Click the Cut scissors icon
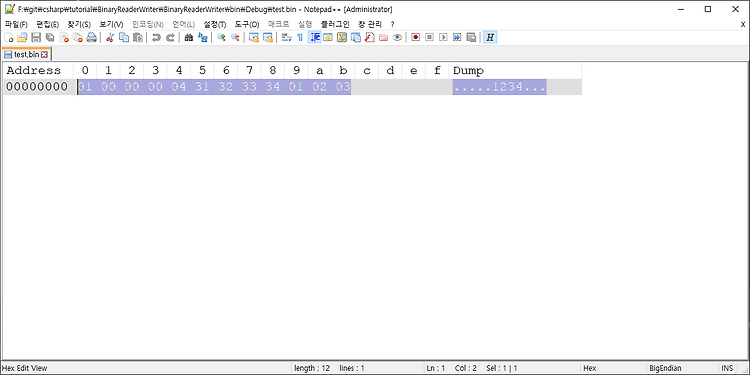Viewport: 750px width, 375px height. tap(110, 37)
